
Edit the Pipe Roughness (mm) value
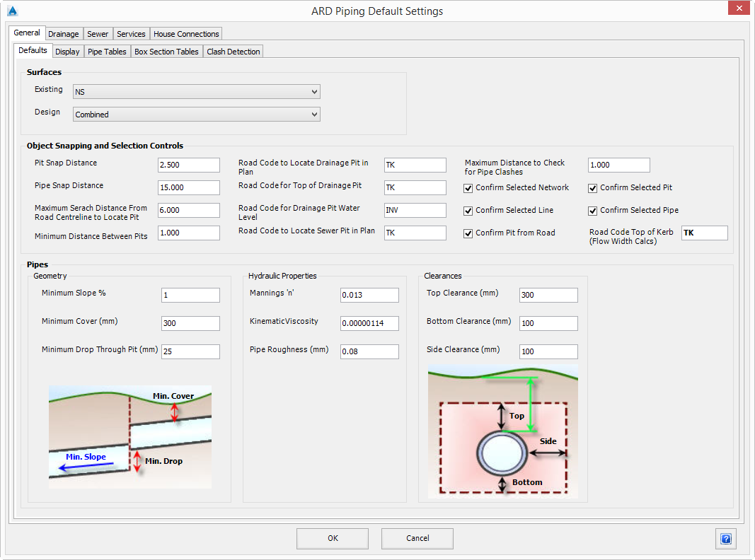pyautogui.click(x=370, y=351)
